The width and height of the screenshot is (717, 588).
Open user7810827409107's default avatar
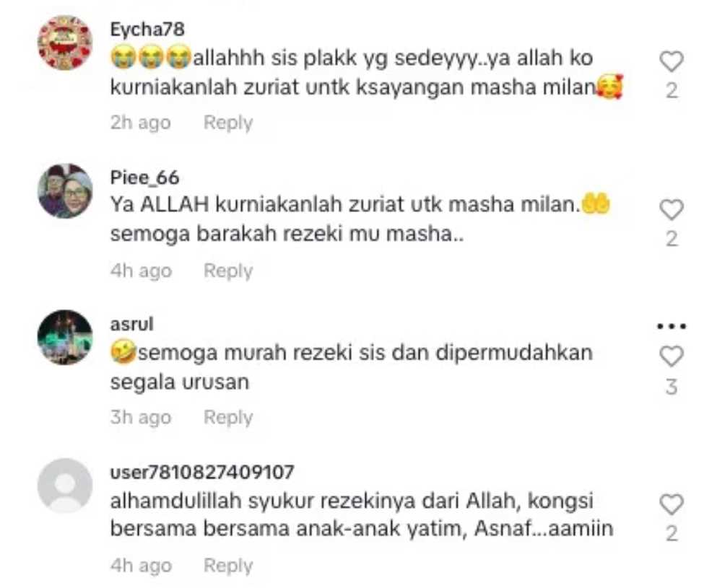click(65, 486)
